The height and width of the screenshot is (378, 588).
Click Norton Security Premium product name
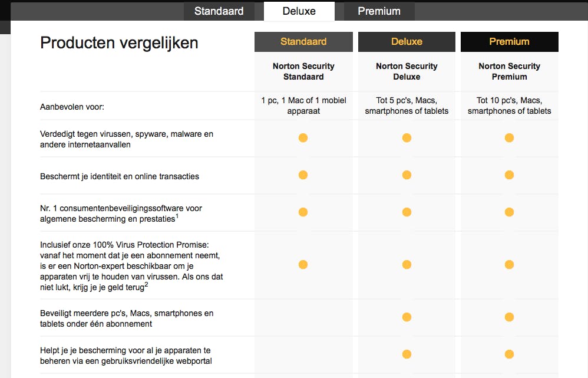point(509,71)
